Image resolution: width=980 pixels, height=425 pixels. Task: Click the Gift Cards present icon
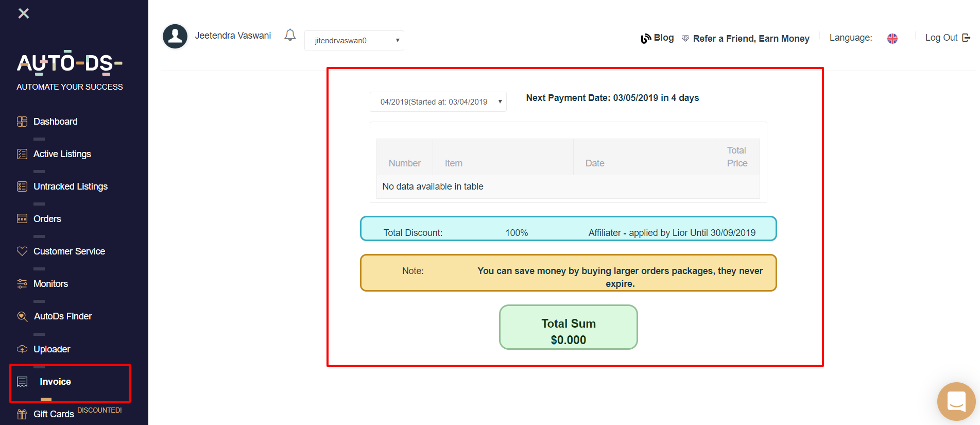point(22,414)
